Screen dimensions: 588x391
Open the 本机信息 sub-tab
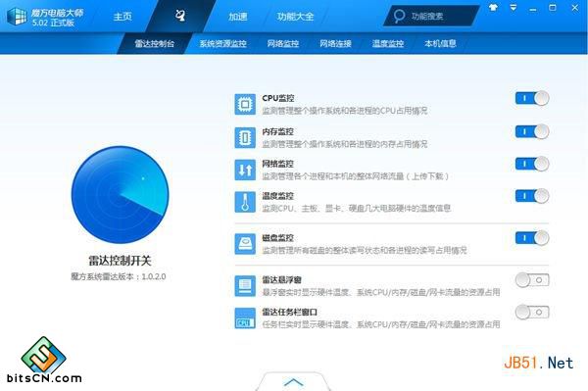[440, 43]
